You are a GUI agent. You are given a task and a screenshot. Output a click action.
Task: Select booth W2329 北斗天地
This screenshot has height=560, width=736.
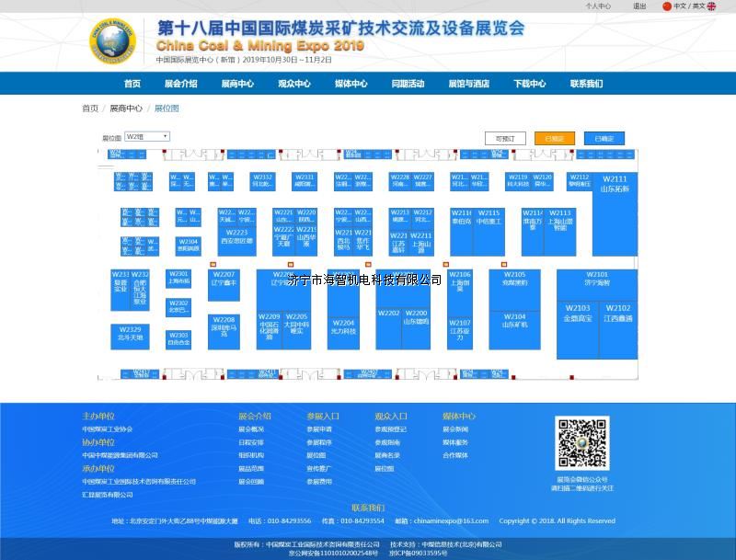(130, 336)
